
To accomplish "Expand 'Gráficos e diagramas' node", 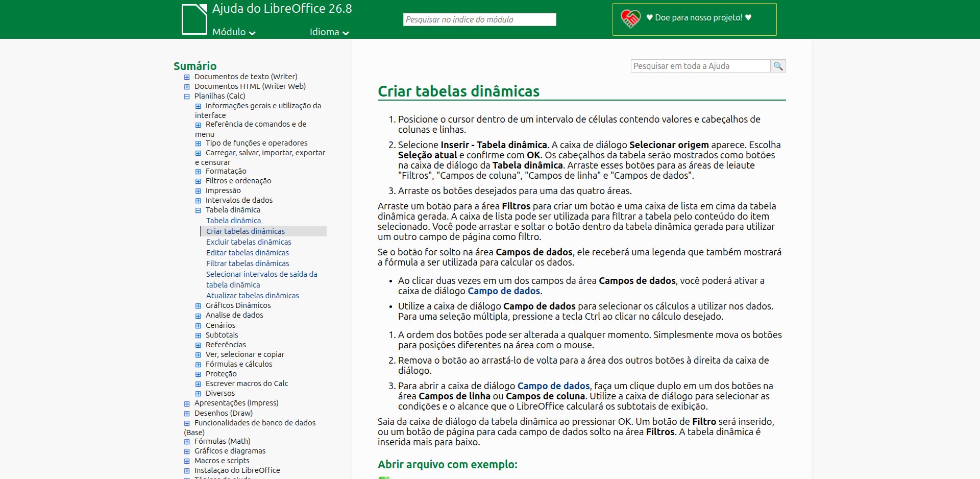I will [187, 451].
